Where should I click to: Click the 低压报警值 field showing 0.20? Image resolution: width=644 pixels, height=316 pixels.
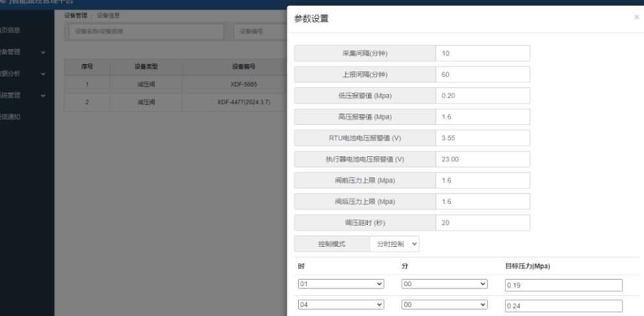pos(482,96)
